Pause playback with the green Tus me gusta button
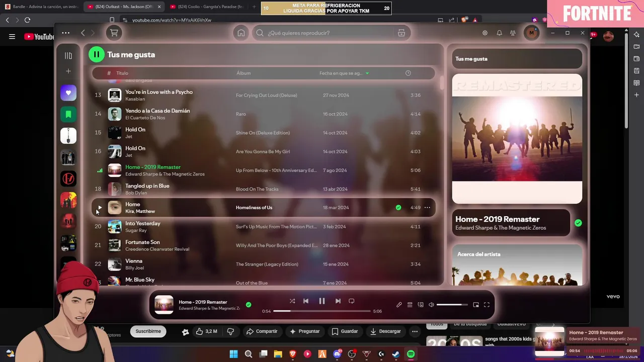 point(96,54)
